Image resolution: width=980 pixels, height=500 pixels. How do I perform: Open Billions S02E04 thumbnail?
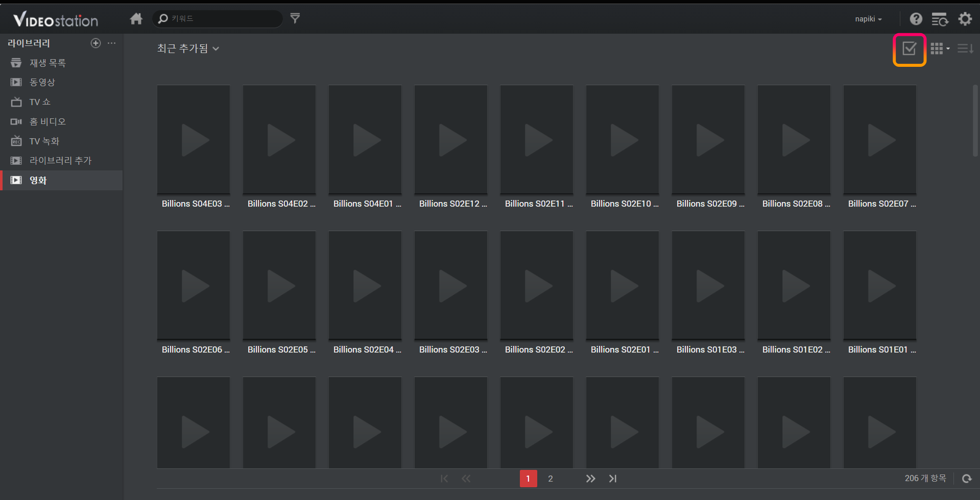point(365,286)
